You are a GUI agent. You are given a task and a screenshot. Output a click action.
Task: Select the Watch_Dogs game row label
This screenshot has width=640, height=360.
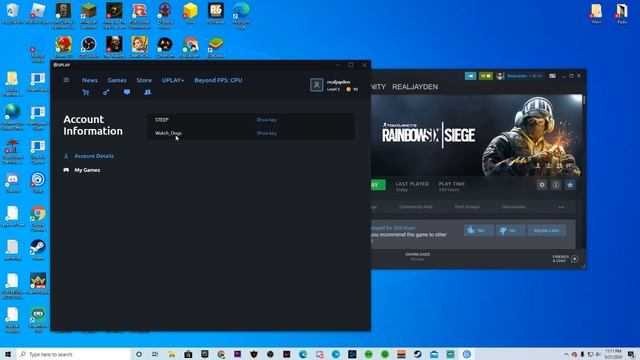[x=168, y=133]
